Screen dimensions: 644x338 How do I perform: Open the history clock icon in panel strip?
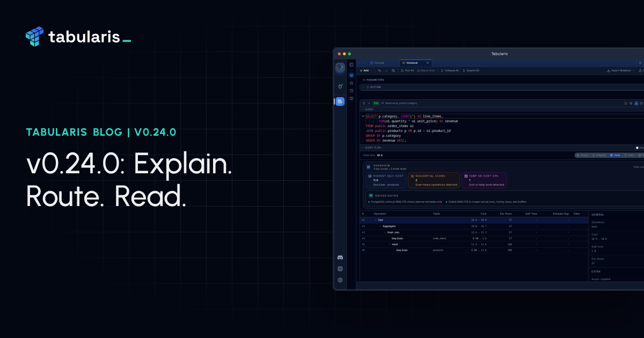point(352,91)
